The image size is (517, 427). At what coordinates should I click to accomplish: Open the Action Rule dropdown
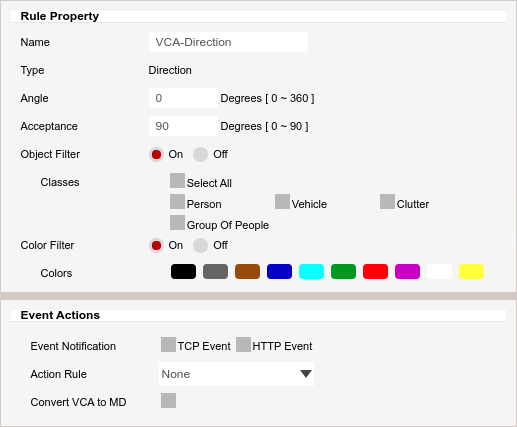[236, 374]
